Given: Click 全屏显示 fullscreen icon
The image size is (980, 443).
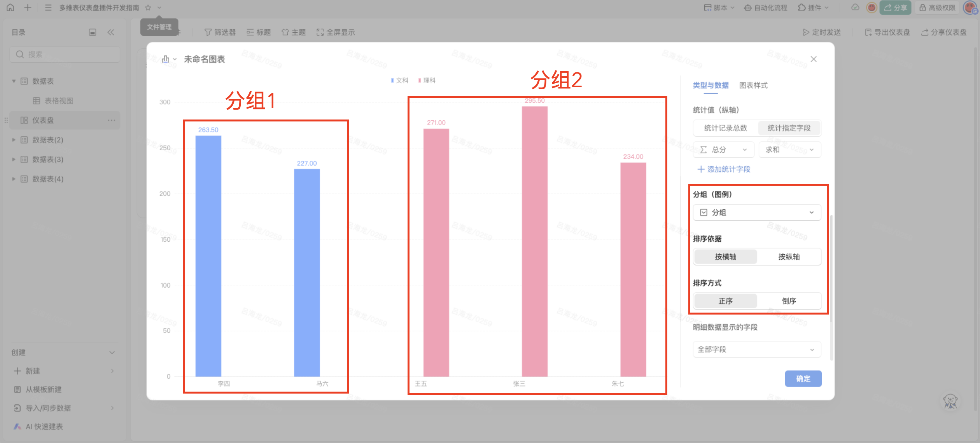Looking at the screenshot, I should pyautogui.click(x=320, y=32).
